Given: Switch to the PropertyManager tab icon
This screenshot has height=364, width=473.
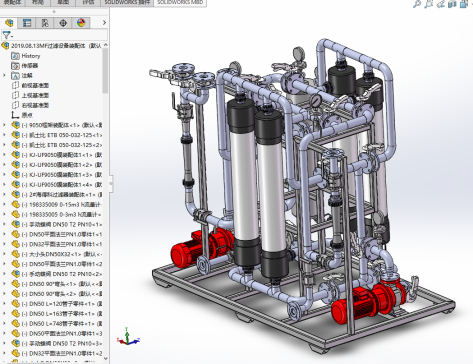Looking at the screenshot, I should (x=27, y=23).
